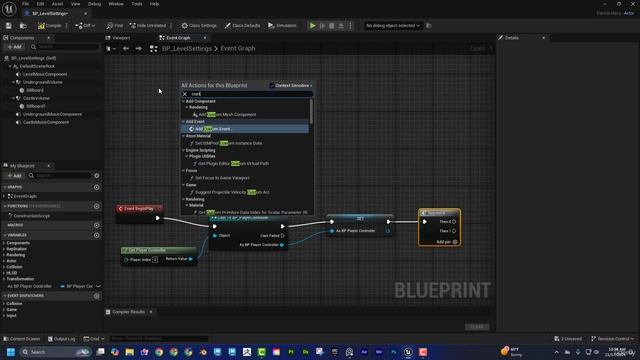Compile the blueprint
The image size is (640, 360).
pyautogui.click(x=49, y=26)
